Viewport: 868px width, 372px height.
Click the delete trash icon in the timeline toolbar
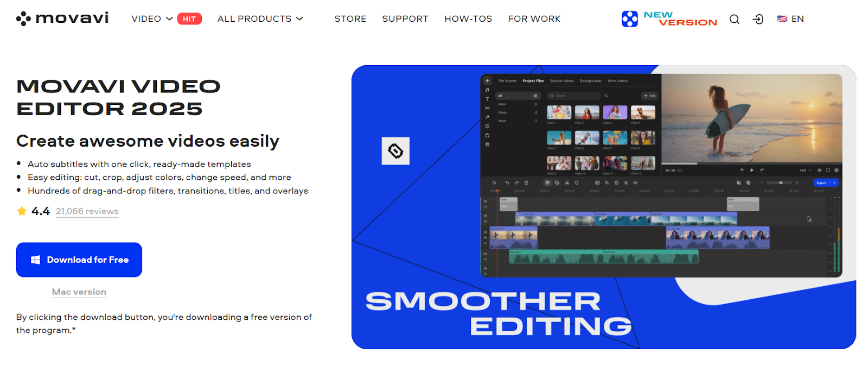click(526, 183)
